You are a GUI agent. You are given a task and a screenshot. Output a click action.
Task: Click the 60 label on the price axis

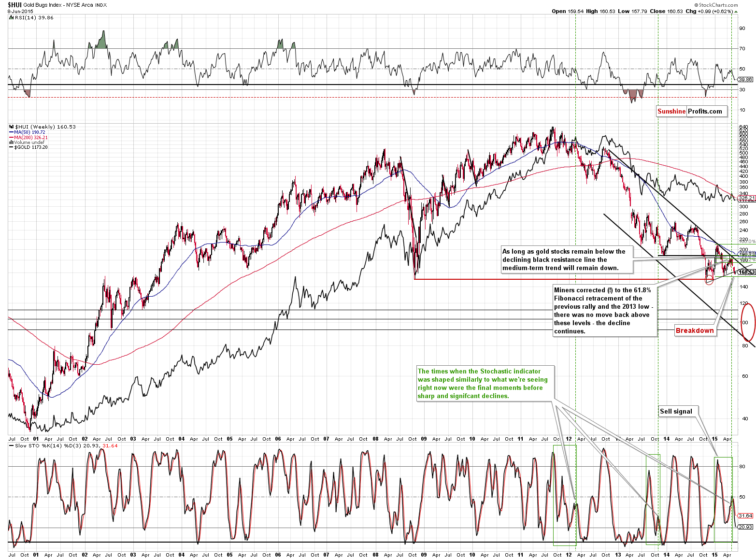(x=745, y=376)
